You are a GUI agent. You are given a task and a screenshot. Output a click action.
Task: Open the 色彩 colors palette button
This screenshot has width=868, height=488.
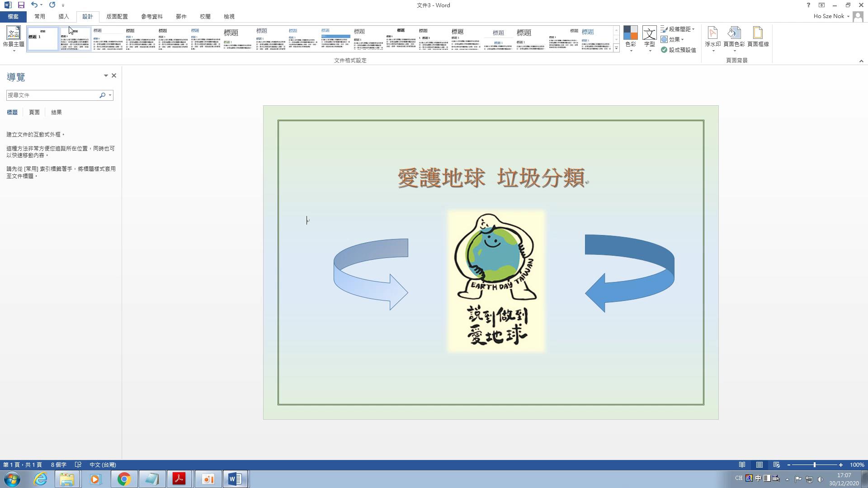pos(630,39)
